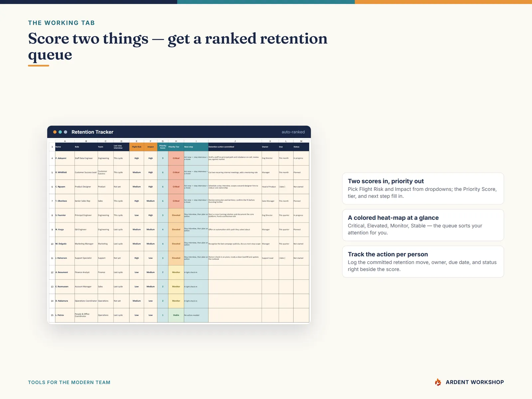The width and height of the screenshot is (532, 399).
Task: Select the "Operations Coordinator" role cell
Action: 86,301
